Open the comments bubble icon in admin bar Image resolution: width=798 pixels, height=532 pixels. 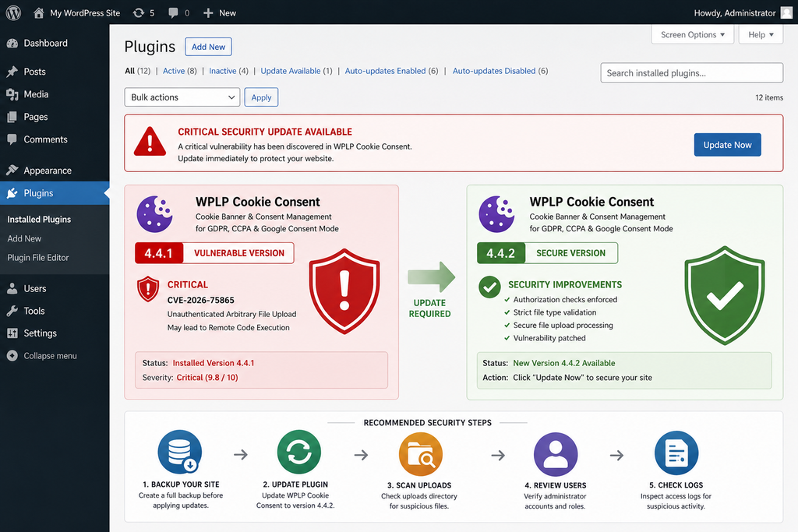(173, 12)
